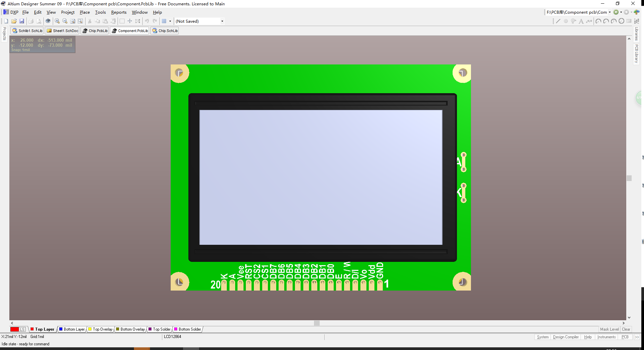Open the document path address dropdown
The width and height of the screenshot is (644, 350).
click(x=610, y=12)
